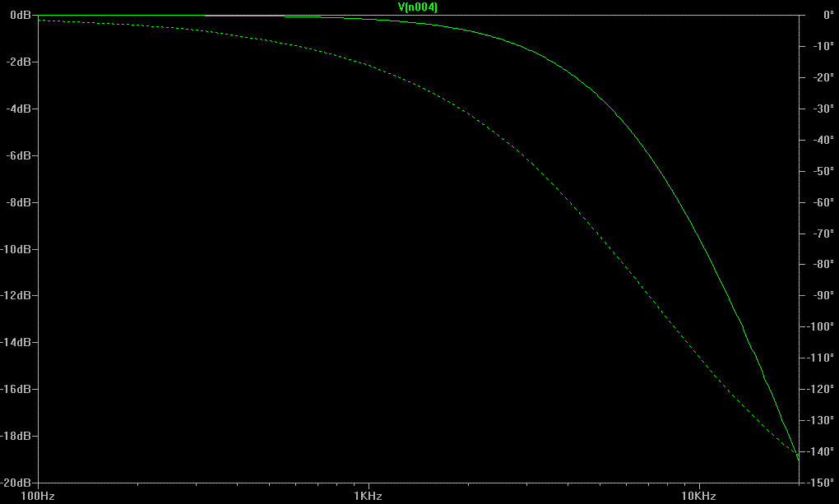
Task: Click the -120° phase axis label
Action: tap(821, 388)
